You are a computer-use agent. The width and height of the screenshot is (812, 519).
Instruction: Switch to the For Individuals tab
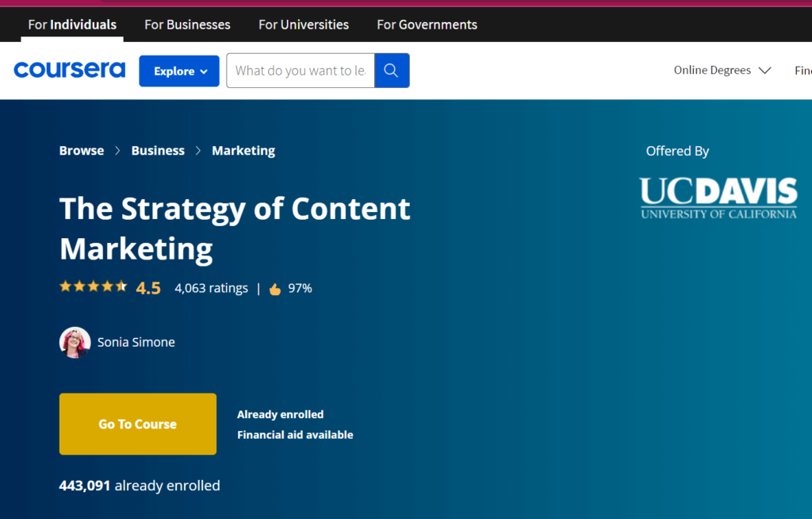[72, 25]
